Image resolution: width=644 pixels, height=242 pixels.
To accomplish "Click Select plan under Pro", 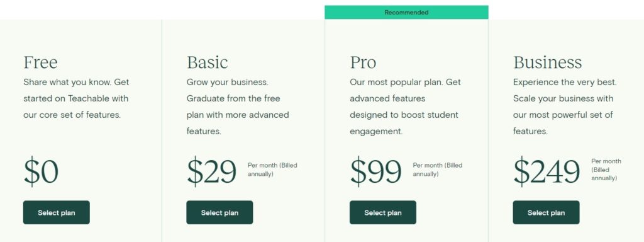I will click(383, 212).
